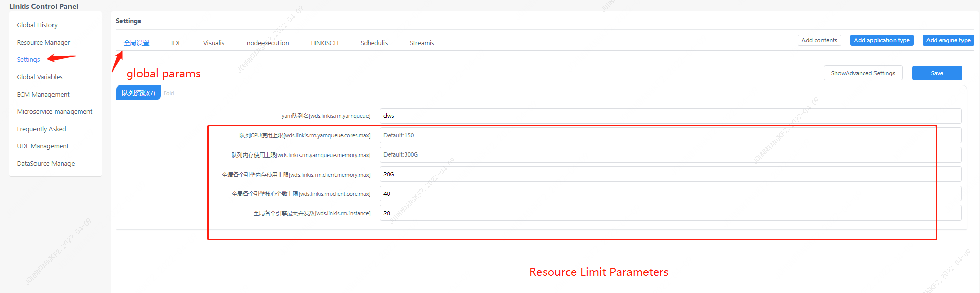Open the Schedulis tab
The width and height of the screenshot is (980, 293).
click(x=374, y=43)
